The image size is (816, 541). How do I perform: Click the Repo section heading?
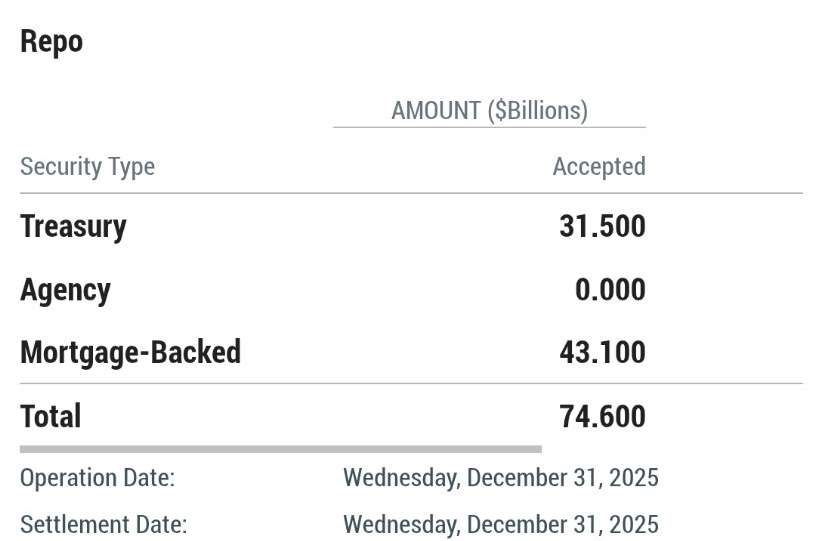click(51, 42)
